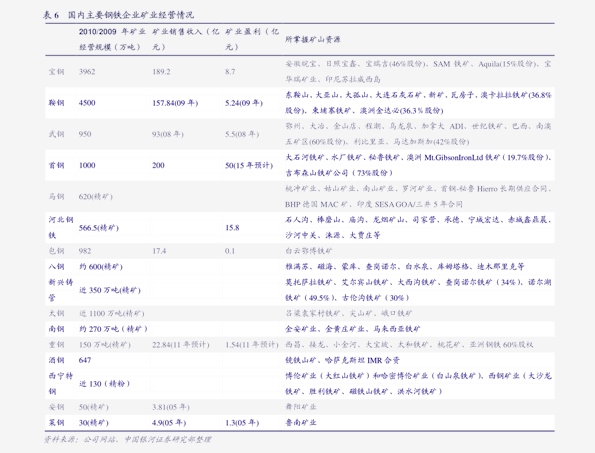Select the row label '酒钢'
This screenshot has height=453, width=595.
coord(57,360)
